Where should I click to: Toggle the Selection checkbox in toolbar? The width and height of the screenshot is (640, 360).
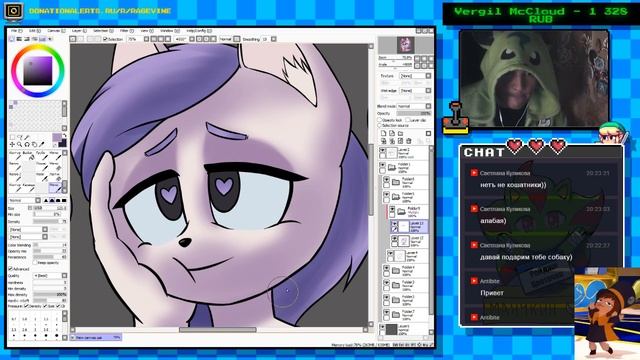pos(105,39)
